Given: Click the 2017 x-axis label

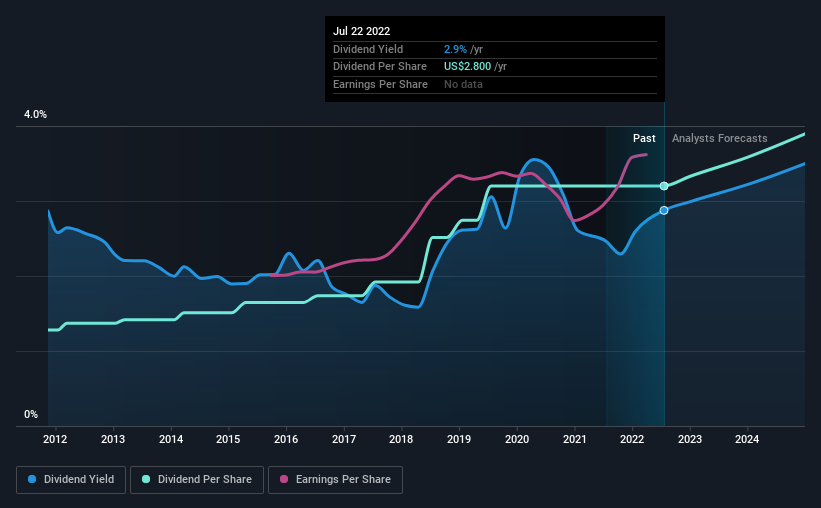Looking at the screenshot, I should tap(344, 439).
